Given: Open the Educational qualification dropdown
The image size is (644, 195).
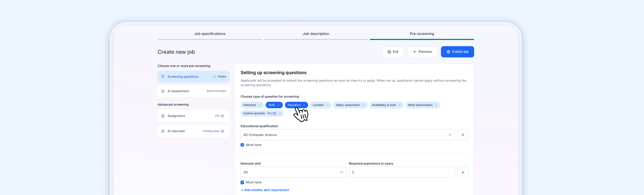Looking at the screenshot, I should click(x=348, y=135).
